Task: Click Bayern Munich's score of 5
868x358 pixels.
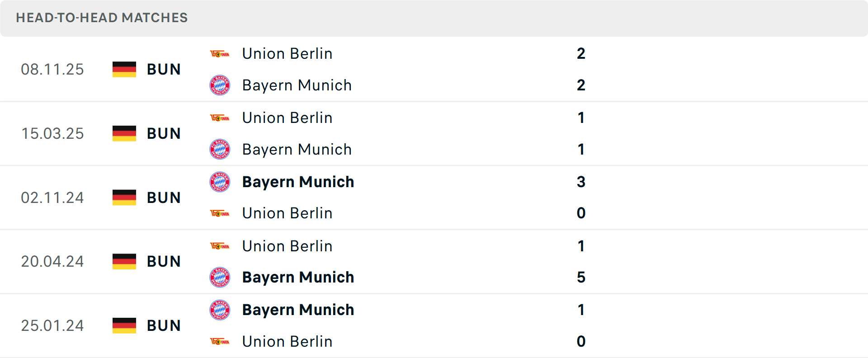Action: (581, 277)
